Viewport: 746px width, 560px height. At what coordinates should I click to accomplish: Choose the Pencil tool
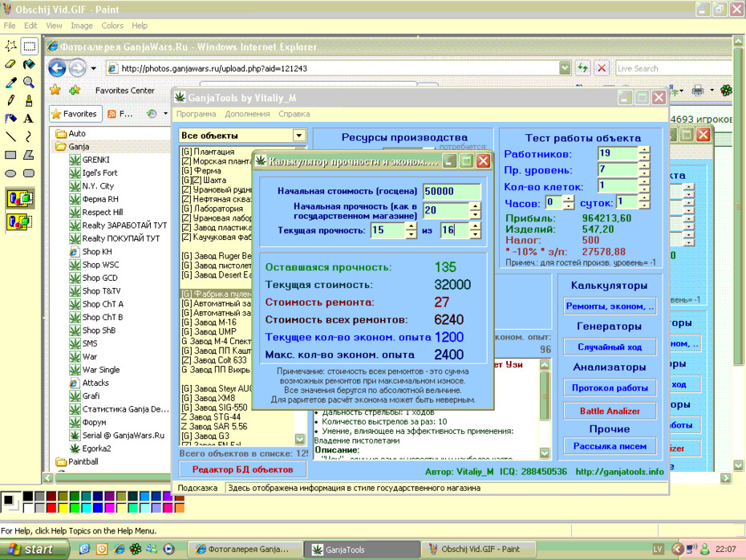[x=10, y=100]
